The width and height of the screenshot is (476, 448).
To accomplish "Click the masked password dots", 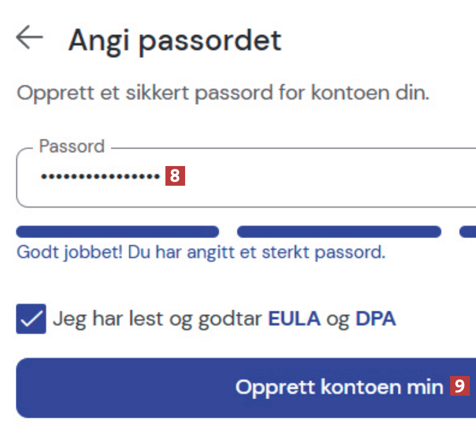I will 101,177.
